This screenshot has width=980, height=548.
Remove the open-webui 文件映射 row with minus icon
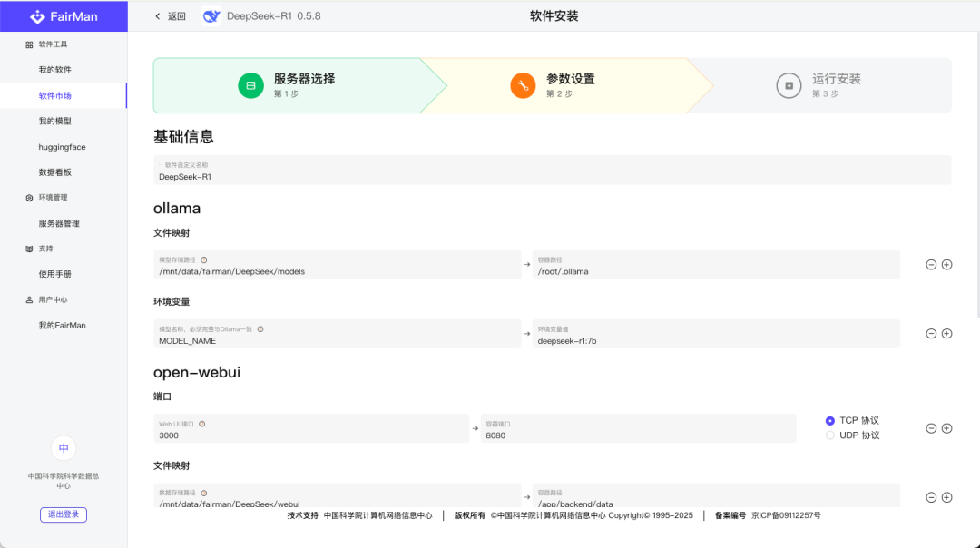click(x=931, y=497)
